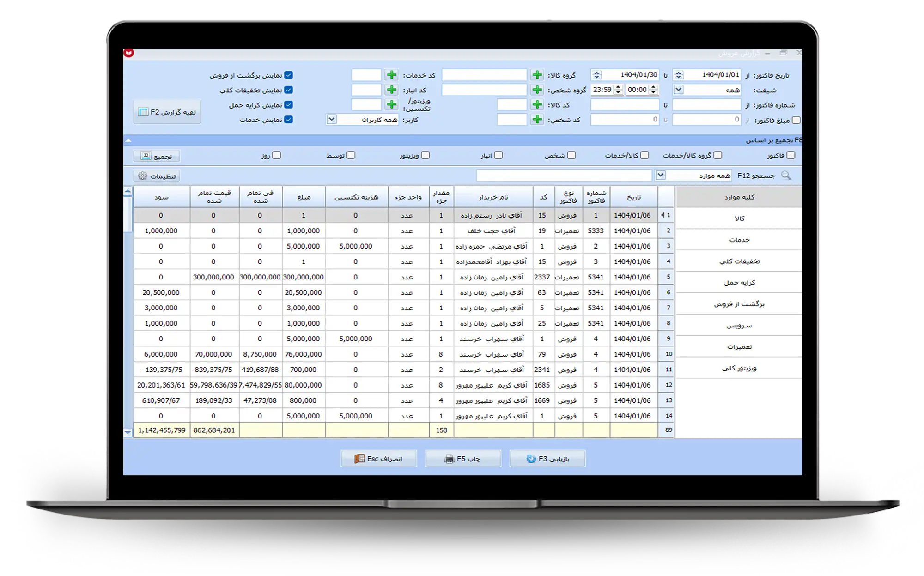924x576 pixels.
Task: Open تنظیمات settings gear button
Action: coord(157,176)
